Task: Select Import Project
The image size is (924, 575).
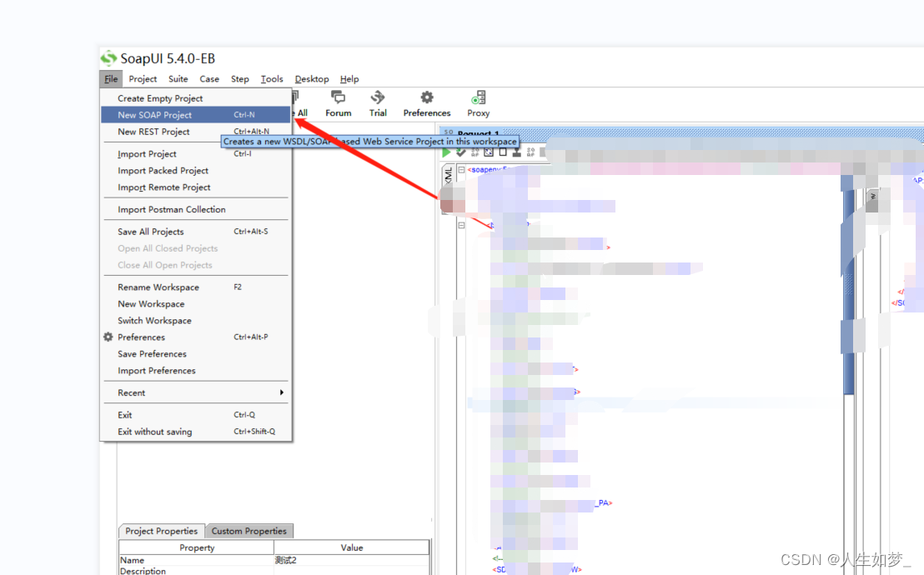Action: pos(196,154)
